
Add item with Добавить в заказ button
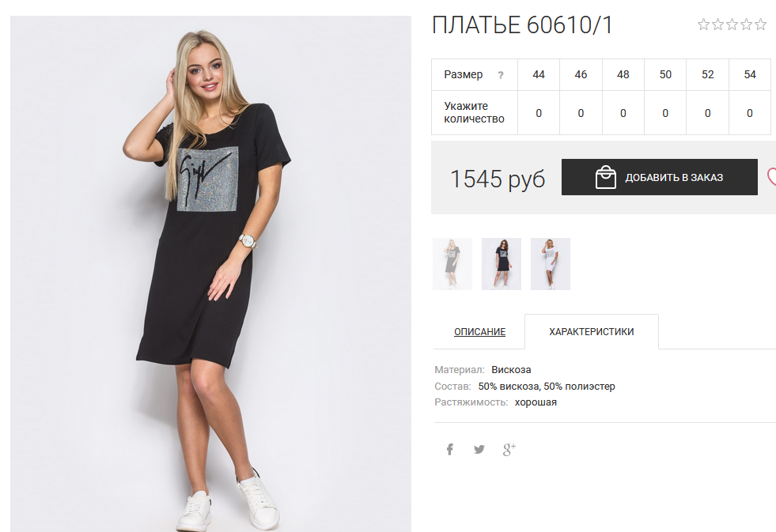(659, 177)
